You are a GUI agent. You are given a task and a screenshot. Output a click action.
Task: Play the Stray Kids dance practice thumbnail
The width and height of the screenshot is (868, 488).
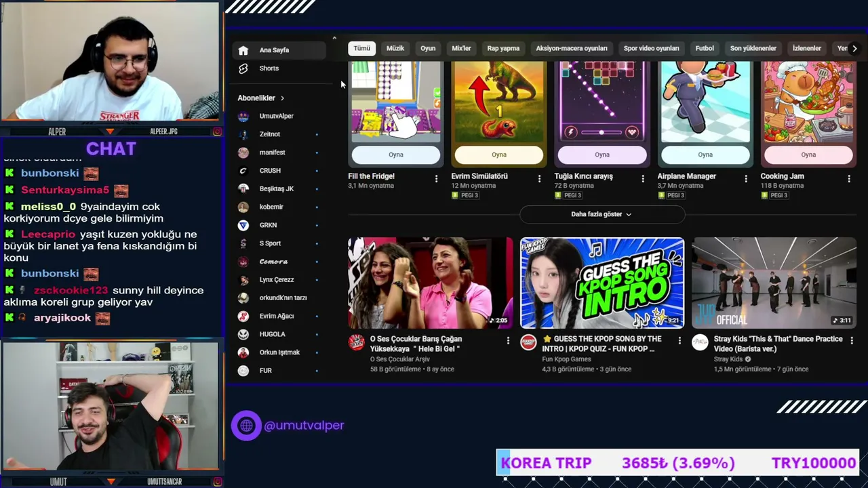774,283
